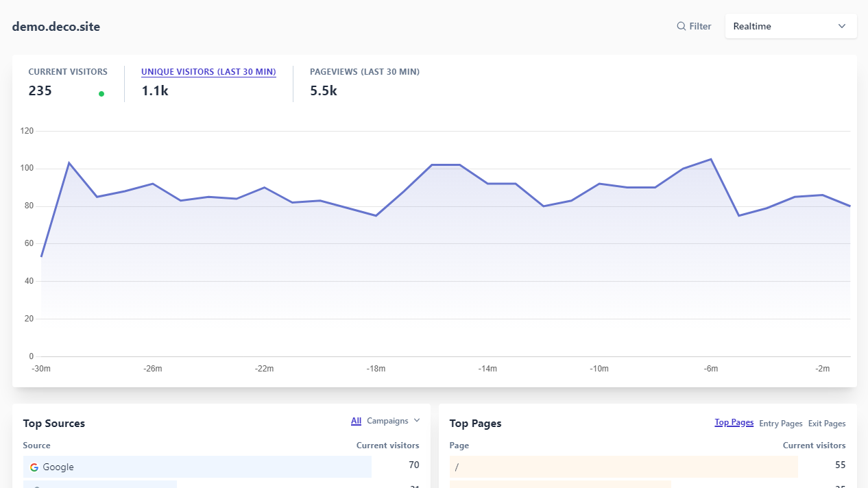Click the 235 current visitors value
Viewport: 868px width, 488px height.
point(40,90)
